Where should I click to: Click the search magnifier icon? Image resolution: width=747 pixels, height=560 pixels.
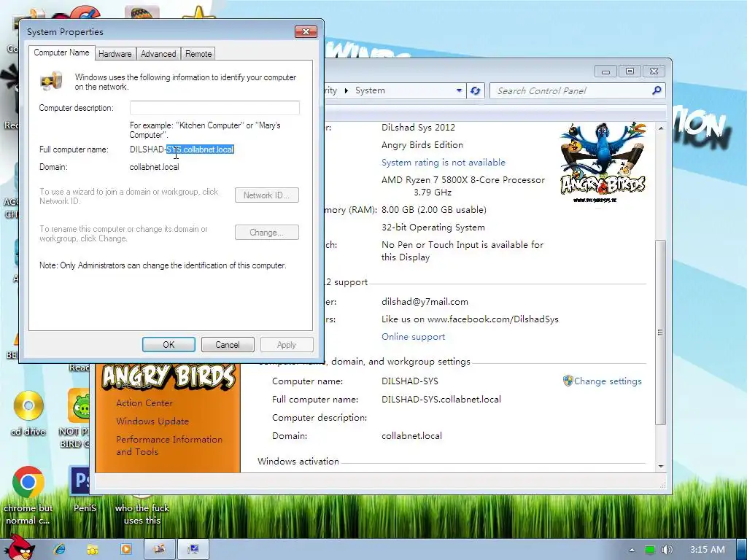coord(657,90)
